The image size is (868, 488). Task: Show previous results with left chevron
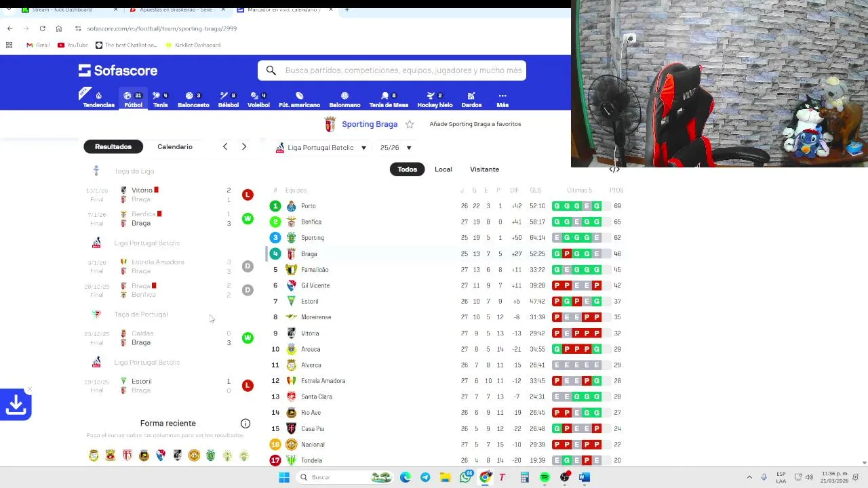tap(225, 146)
